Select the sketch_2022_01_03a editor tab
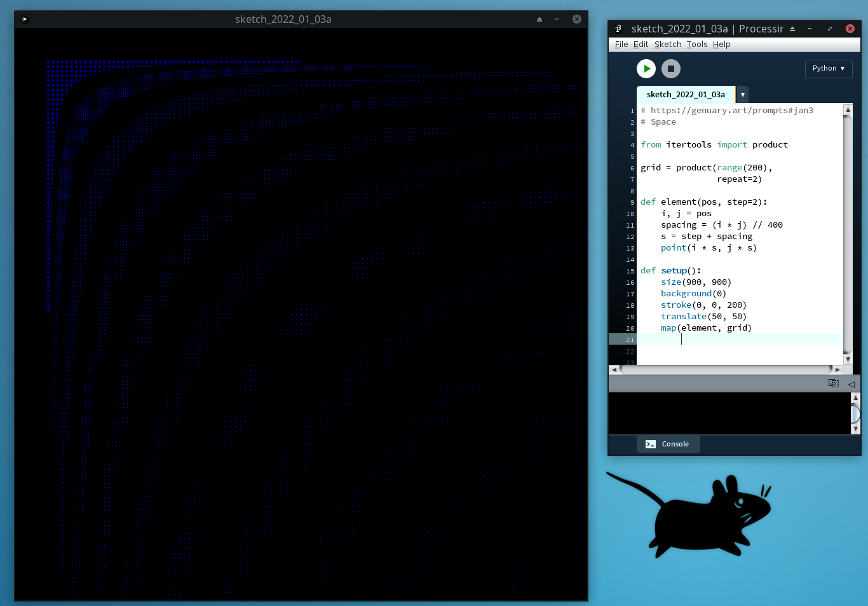The height and width of the screenshot is (606, 868). pos(685,95)
